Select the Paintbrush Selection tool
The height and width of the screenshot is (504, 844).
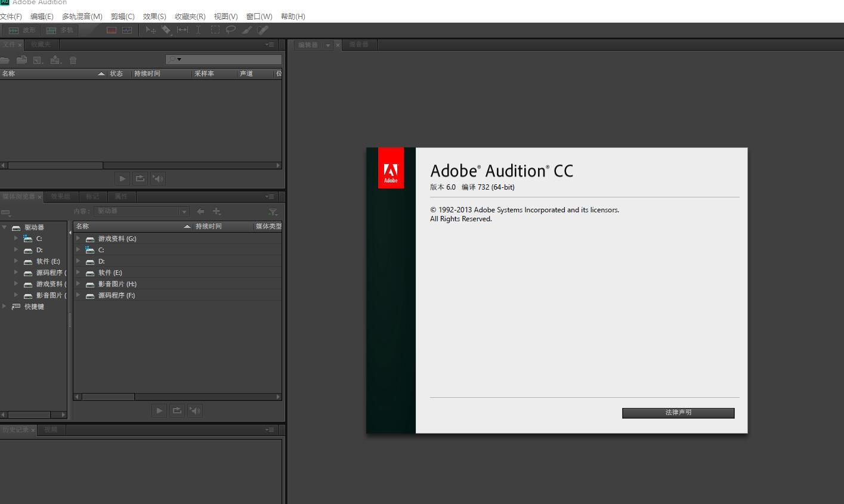247,30
